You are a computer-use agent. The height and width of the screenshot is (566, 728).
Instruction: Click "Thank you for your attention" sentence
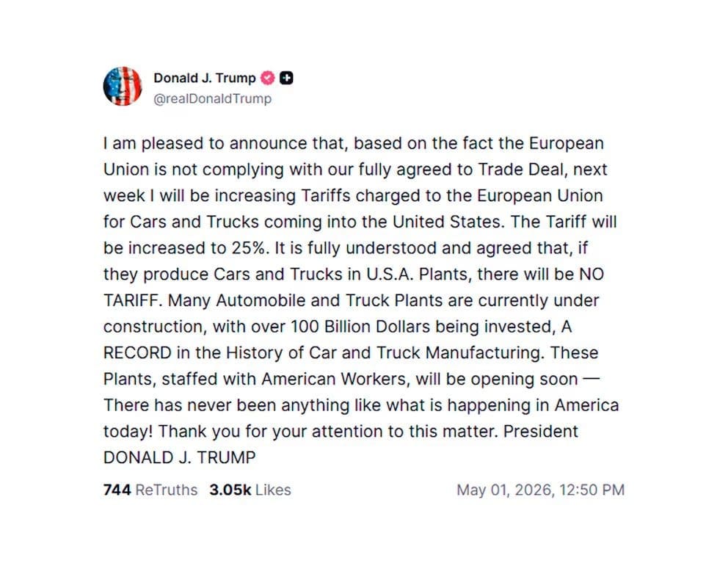[272, 432]
